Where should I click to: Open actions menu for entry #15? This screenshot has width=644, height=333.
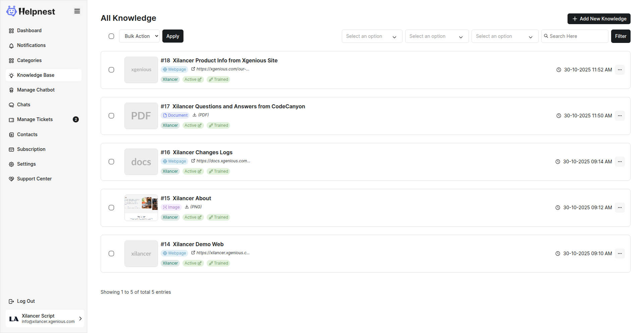tap(620, 208)
